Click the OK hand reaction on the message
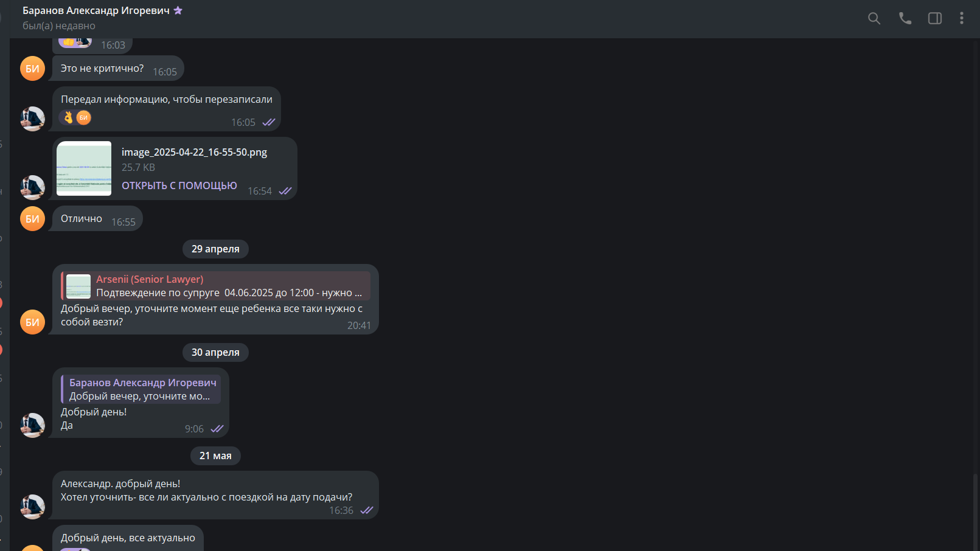The height and width of the screenshot is (551, 980). coord(68,117)
